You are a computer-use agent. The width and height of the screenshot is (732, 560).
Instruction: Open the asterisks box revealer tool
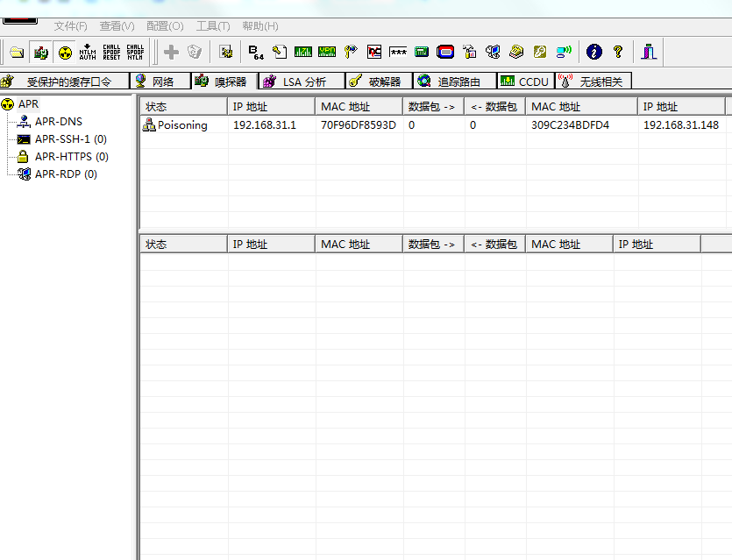point(398,52)
